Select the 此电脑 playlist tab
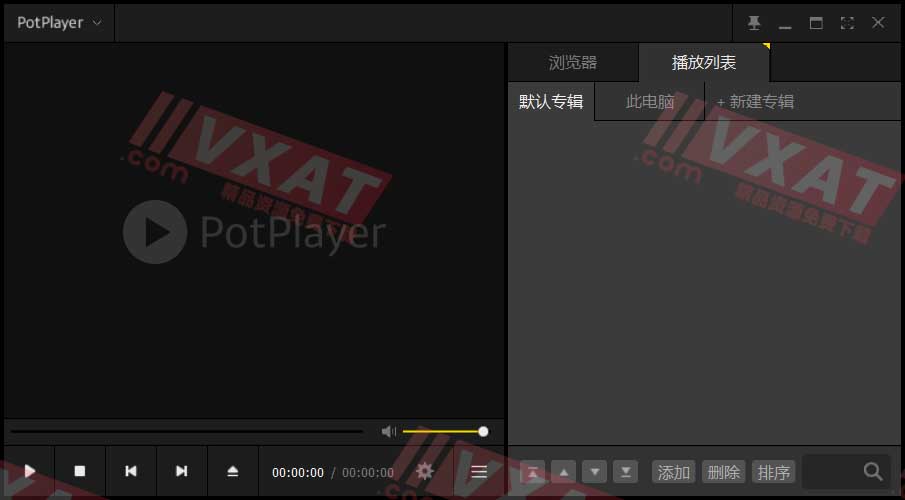 point(650,102)
